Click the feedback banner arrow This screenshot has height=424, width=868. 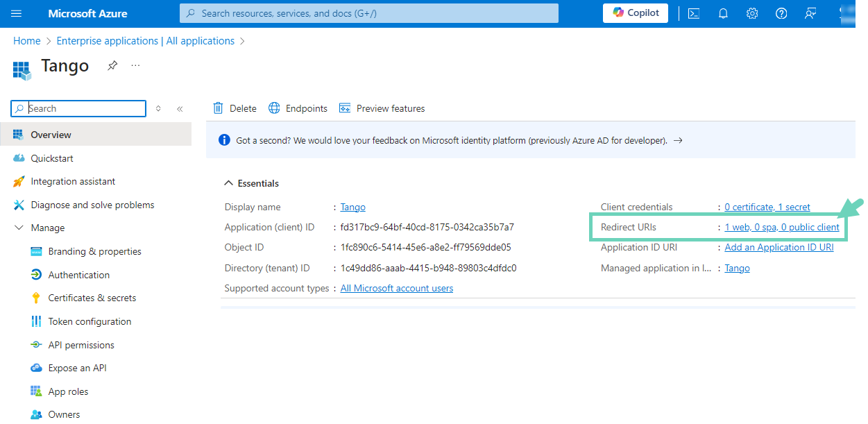click(x=678, y=140)
